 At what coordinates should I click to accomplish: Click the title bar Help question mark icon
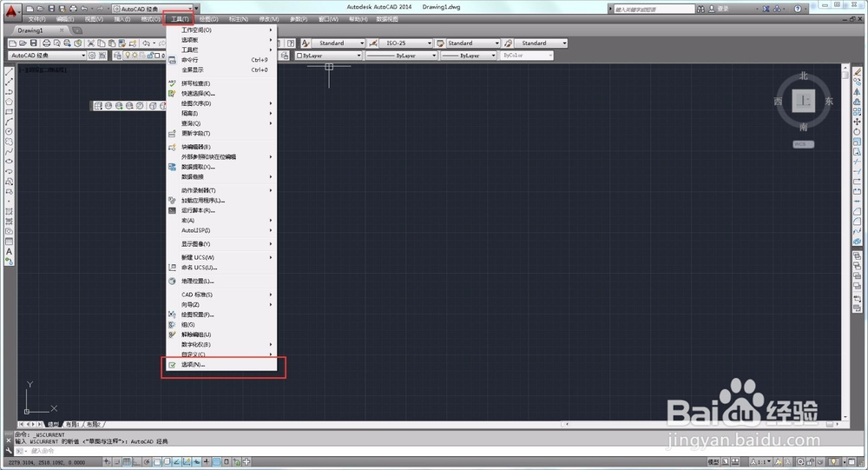coord(797,9)
